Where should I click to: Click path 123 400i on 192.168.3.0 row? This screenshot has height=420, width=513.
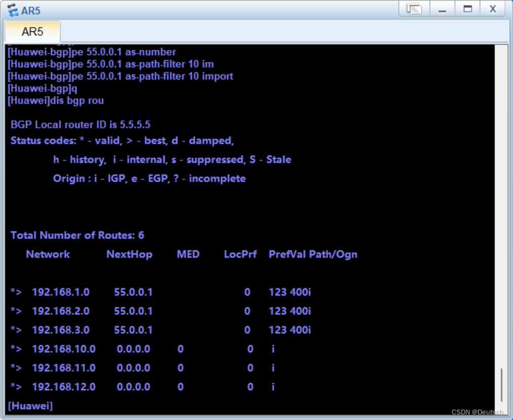point(290,330)
